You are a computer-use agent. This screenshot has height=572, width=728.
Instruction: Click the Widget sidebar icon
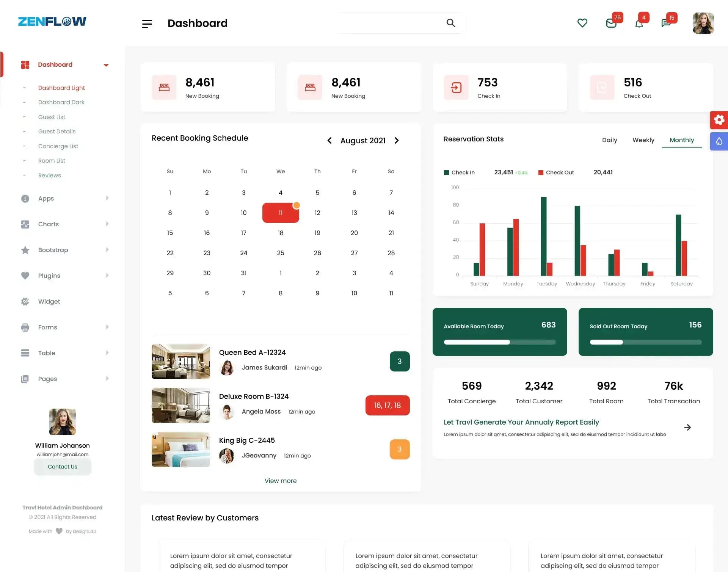click(x=25, y=302)
